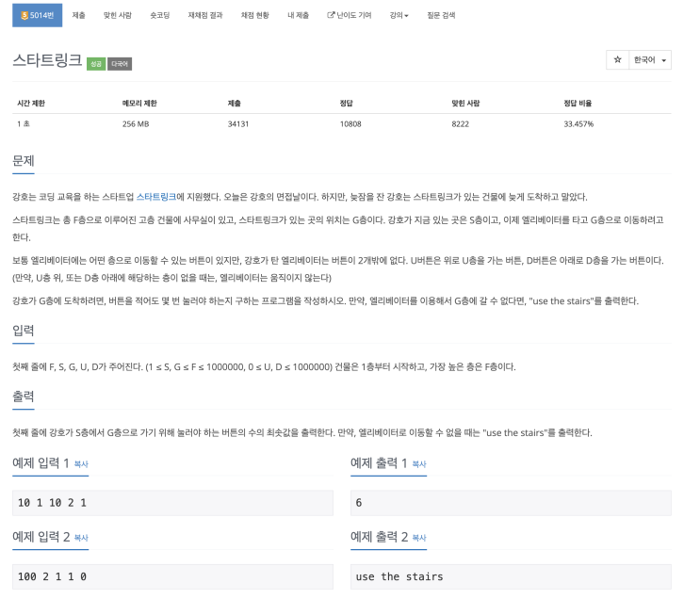Screen dimensions: 700x599
Task: Open the 제출 submit tab
Action: (78, 15)
